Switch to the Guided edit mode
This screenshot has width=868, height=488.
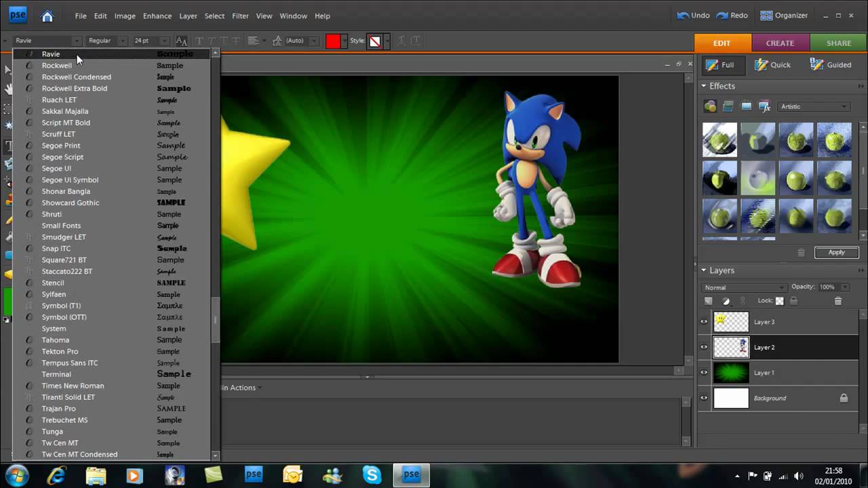coord(831,65)
